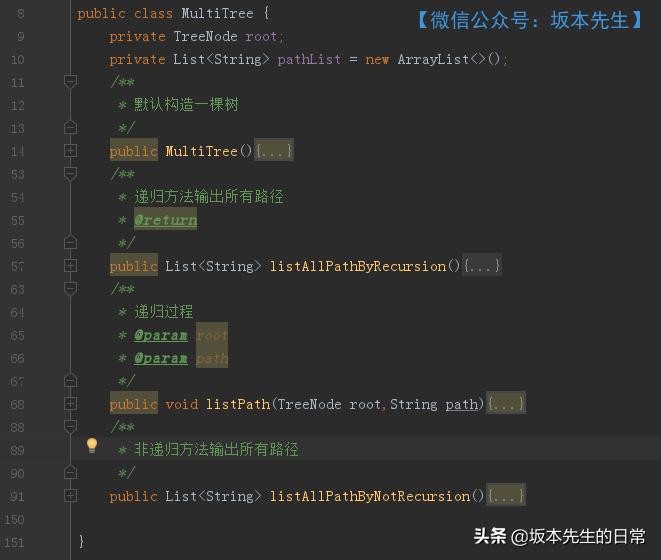Viewport: 661px width, 560px height.
Task: Click the {...} placeholder after listAllPathByRecursion()
Action: pyautogui.click(x=482, y=266)
